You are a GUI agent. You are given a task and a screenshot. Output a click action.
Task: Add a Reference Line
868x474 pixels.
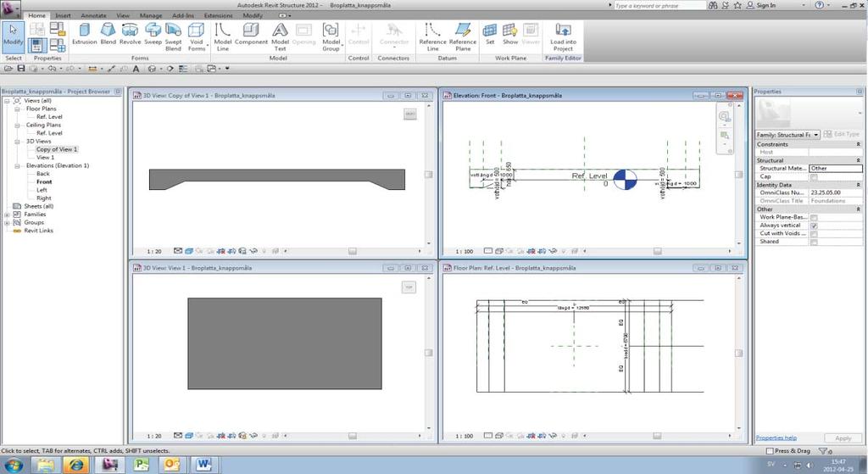(432, 37)
